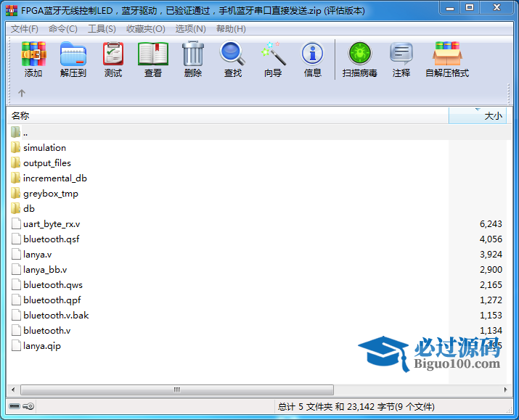Click the 1,153 size value
519x420 pixels.
(x=491, y=316)
